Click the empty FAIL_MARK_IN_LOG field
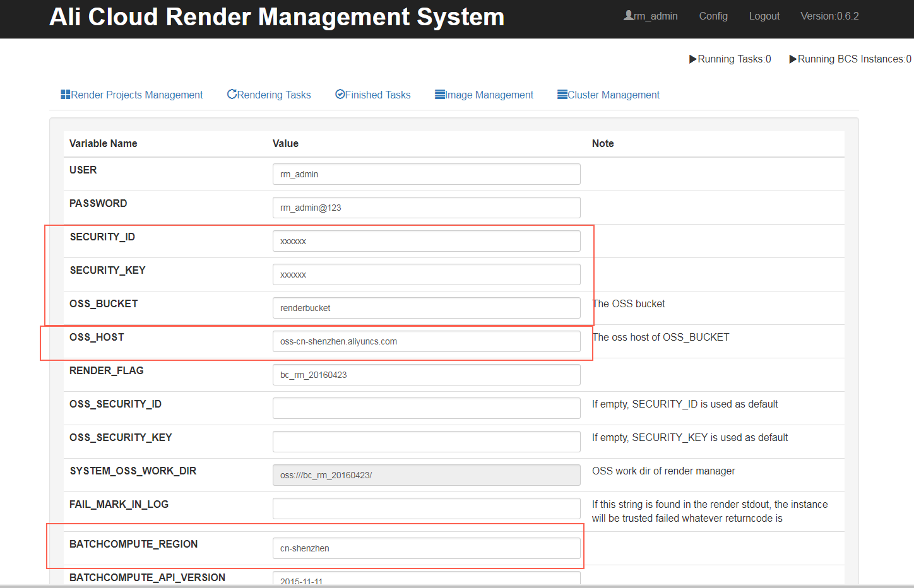 coord(426,509)
